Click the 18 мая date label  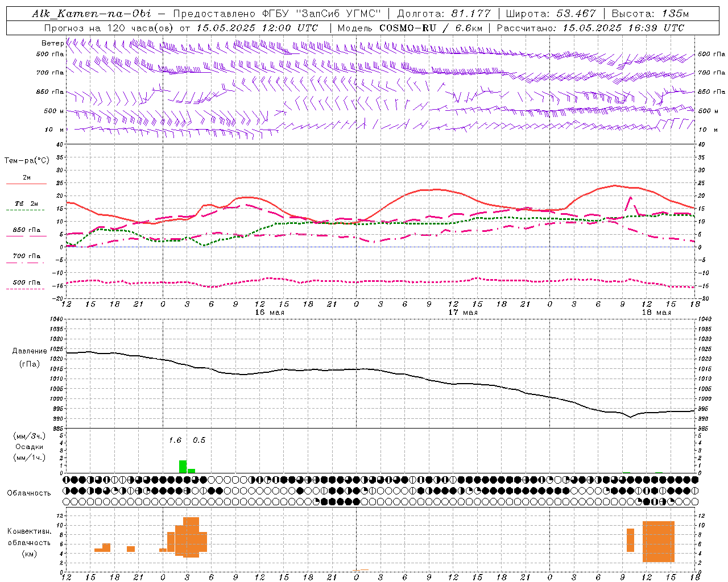click(x=656, y=313)
